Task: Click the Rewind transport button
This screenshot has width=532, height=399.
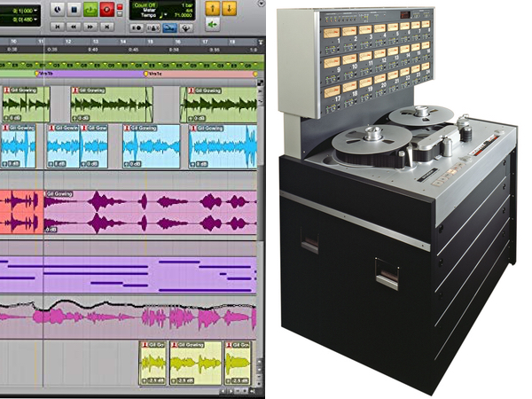Action: click(x=74, y=27)
